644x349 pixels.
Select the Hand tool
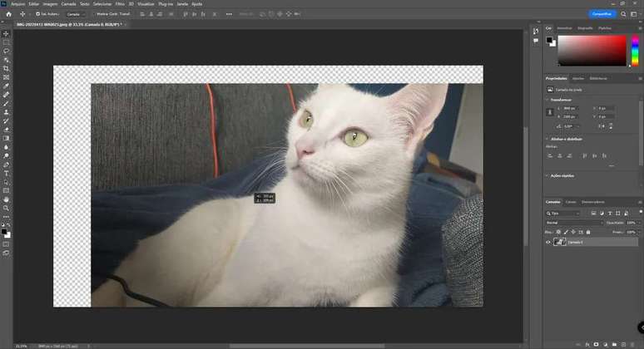[x=6, y=199]
